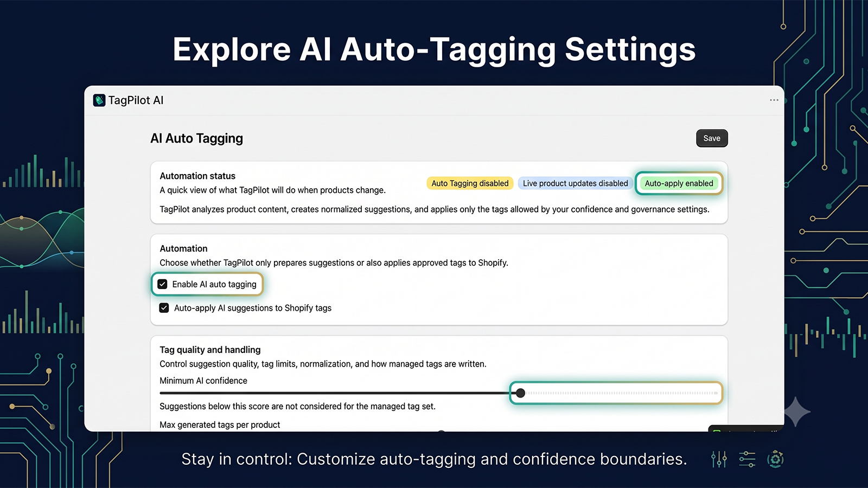Click the "Automation" card heading above the checkboxes
This screenshot has height=488, width=868.
click(183, 248)
